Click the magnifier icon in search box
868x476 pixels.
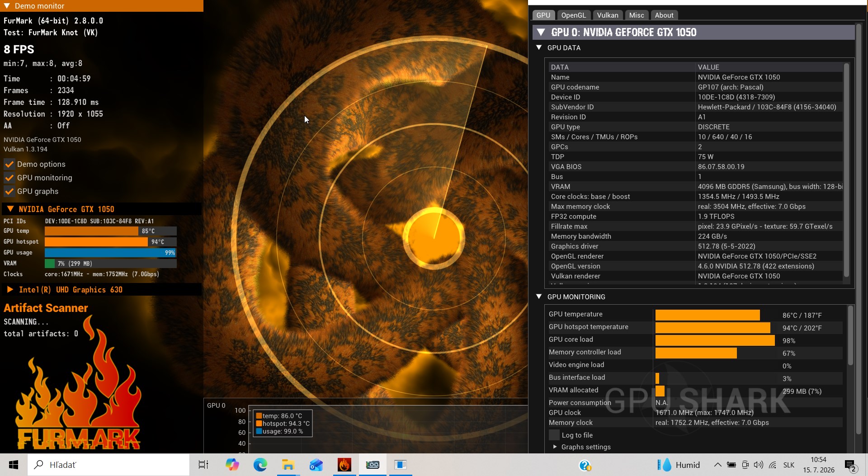39,464
